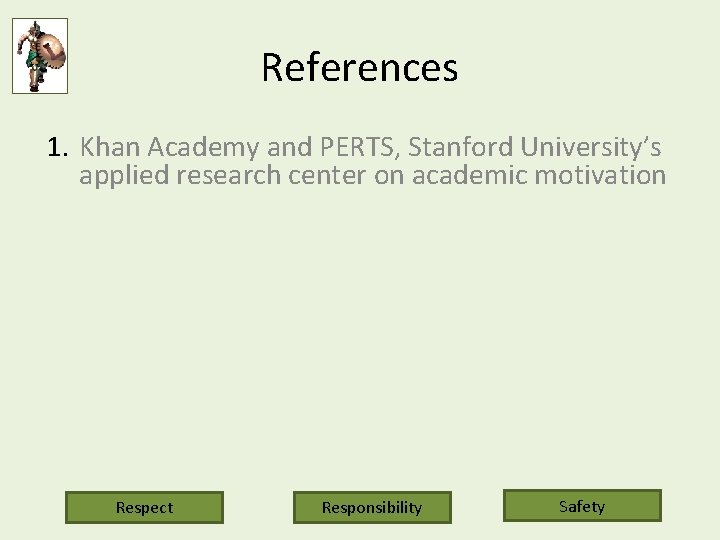Click the mascot's helmet
Image resolution: width=720 pixels, height=540 pixels.
(x=35, y=29)
